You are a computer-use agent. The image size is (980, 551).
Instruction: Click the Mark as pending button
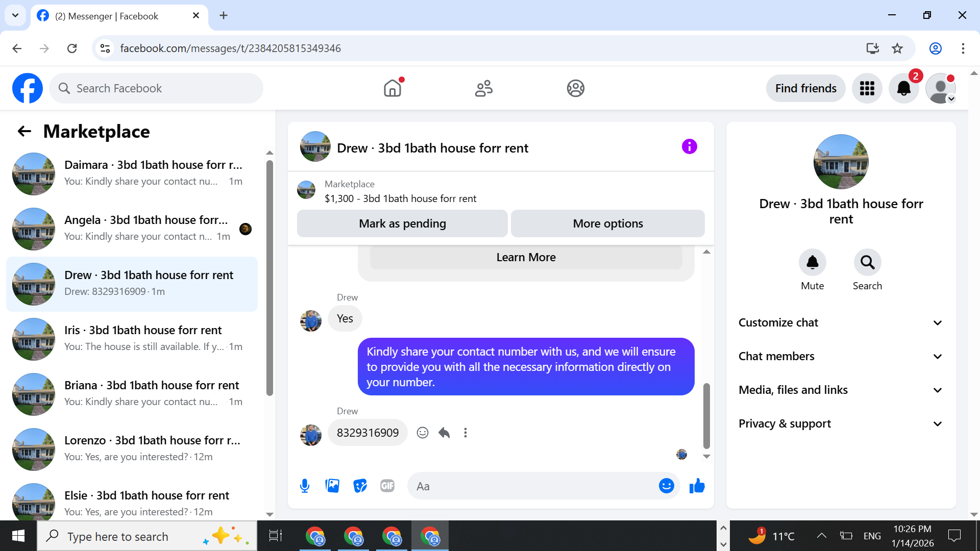pos(402,223)
